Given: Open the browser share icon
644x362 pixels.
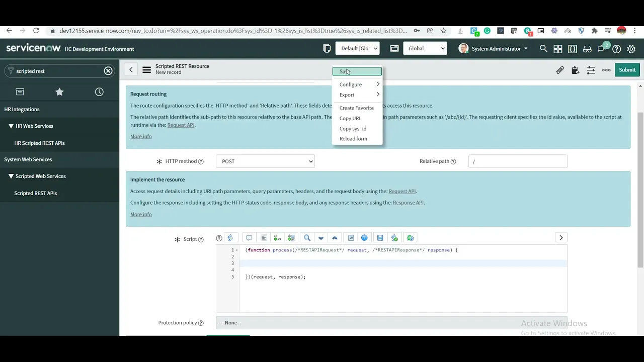Looking at the screenshot, I should [430, 31].
